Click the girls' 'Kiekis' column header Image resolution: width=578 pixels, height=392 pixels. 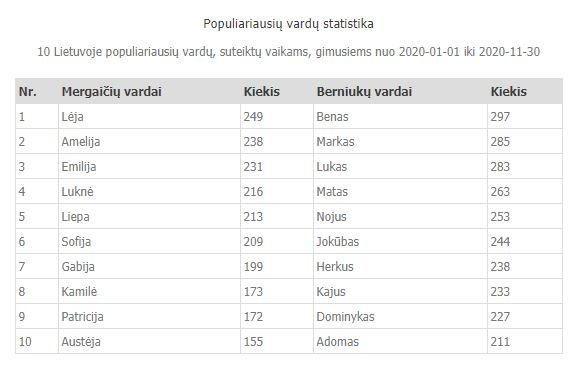[261, 91]
